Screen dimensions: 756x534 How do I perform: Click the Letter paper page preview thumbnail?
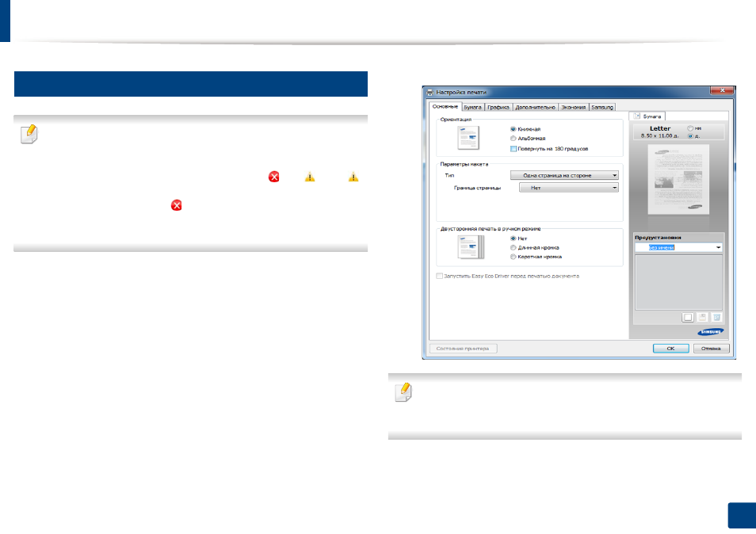(678, 179)
